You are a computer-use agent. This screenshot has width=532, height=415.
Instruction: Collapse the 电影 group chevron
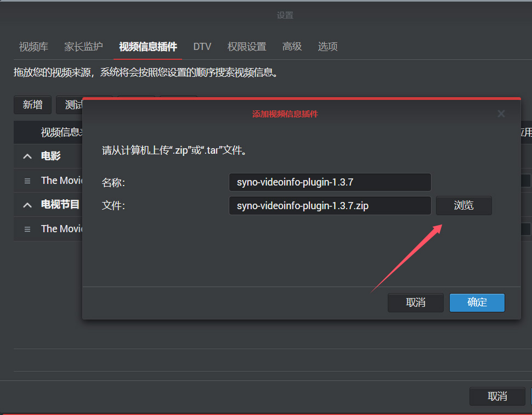[27, 156]
